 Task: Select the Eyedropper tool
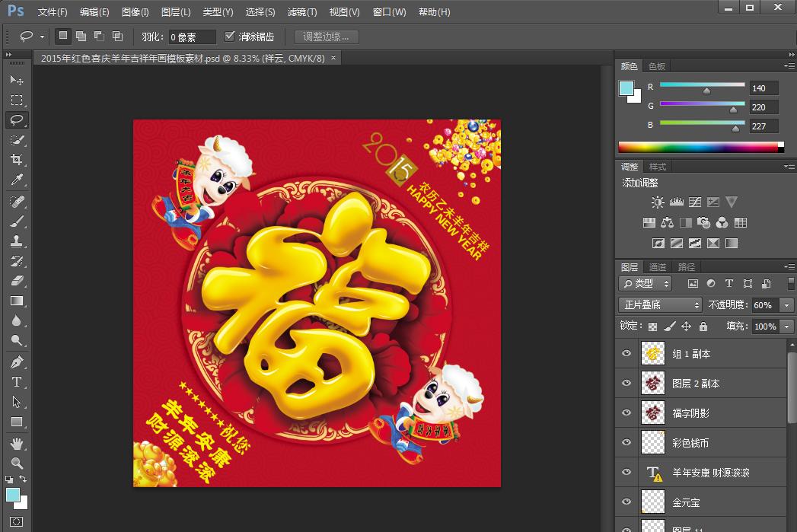tap(17, 180)
